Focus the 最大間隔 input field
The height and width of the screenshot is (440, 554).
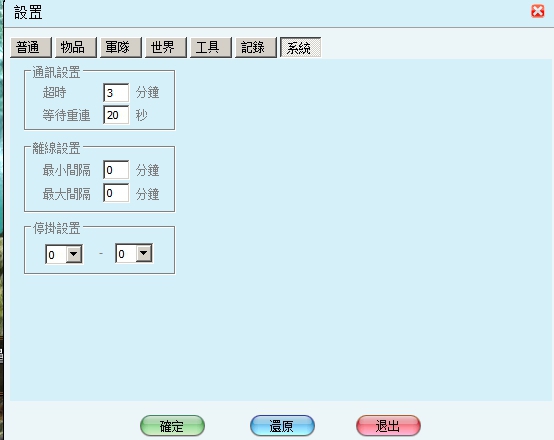pyautogui.click(x=116, y=193)
